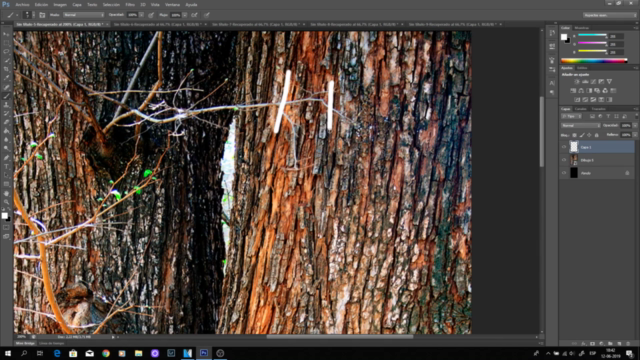Add a Levels adjustment layer
640x360 pixels.
[x=585, y=82]
